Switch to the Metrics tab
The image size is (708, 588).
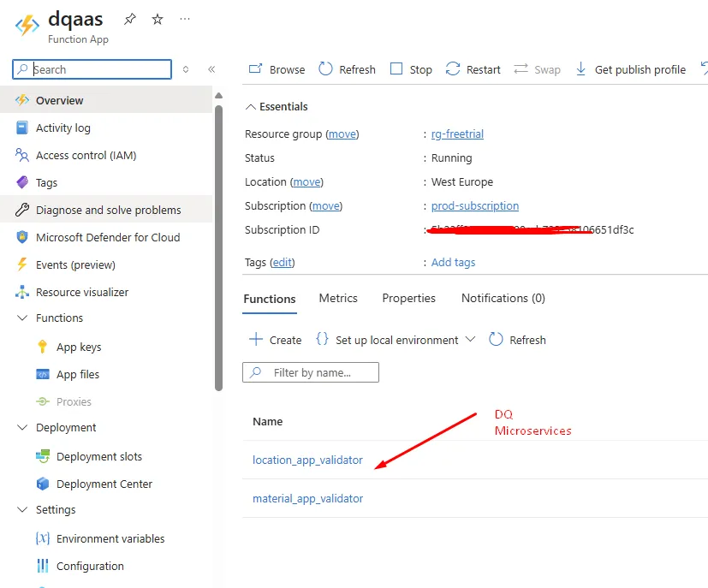point(337,298)
